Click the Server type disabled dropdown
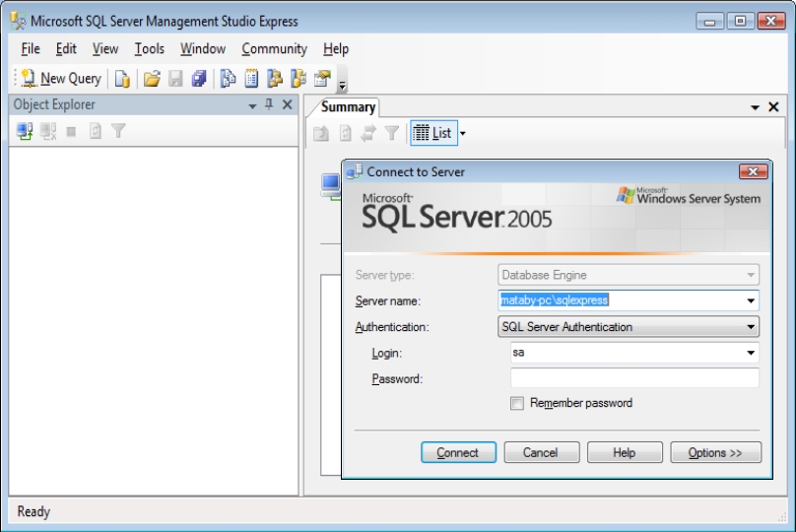 tap(629, 275)
